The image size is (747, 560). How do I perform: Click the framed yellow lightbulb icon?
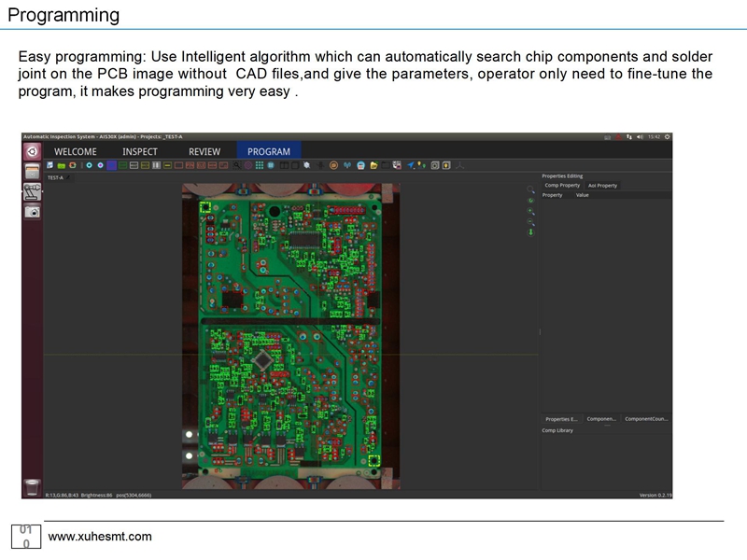coord(446,165)
